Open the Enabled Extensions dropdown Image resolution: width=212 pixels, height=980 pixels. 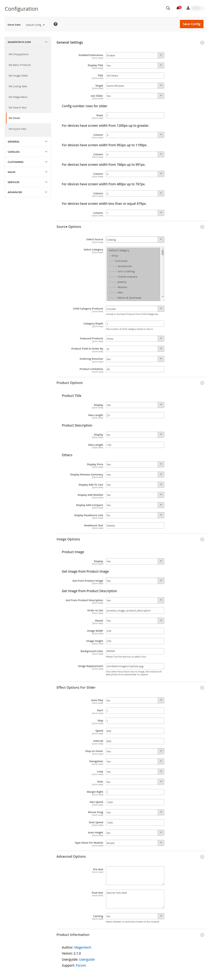point(135,55)
